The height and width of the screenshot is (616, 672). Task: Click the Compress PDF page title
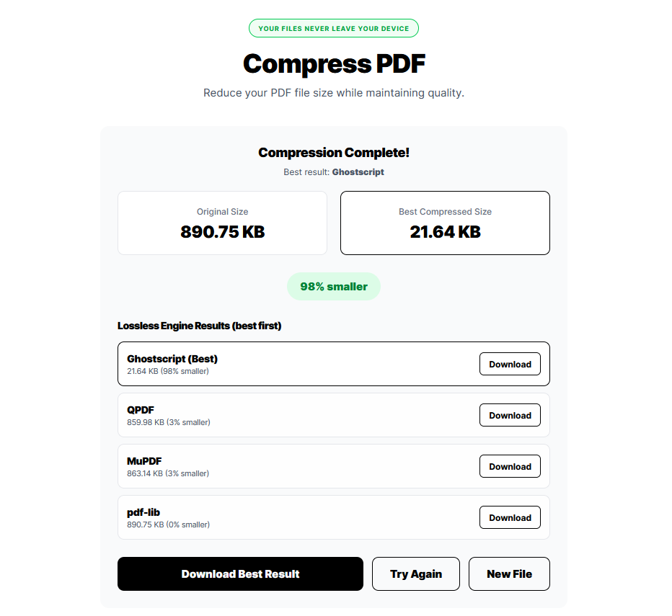[x=334, y=63]
